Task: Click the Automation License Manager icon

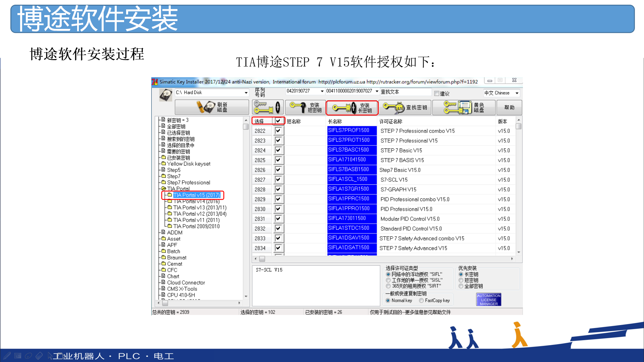Action: [x=488, y=299]
